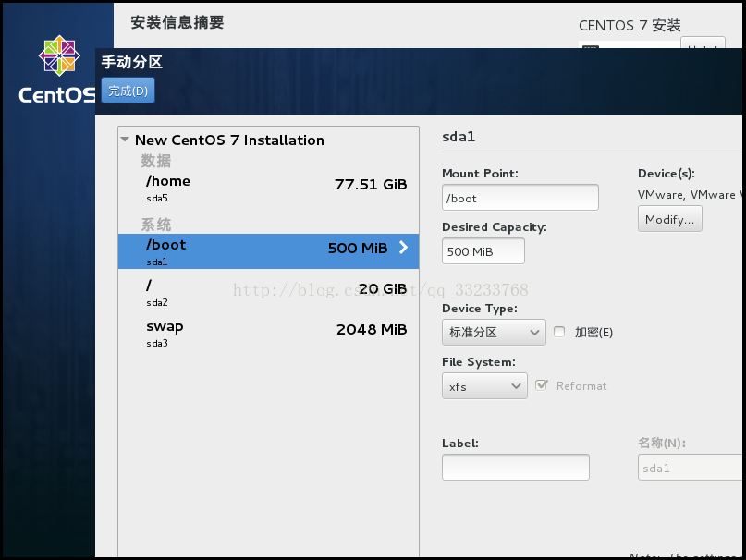Open the File System xfs dropdown

[x=484, y=386]
